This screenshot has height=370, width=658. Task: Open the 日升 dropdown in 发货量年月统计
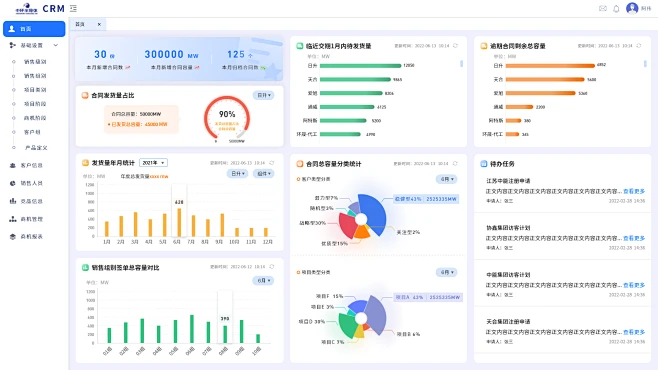tap(238, 173)
